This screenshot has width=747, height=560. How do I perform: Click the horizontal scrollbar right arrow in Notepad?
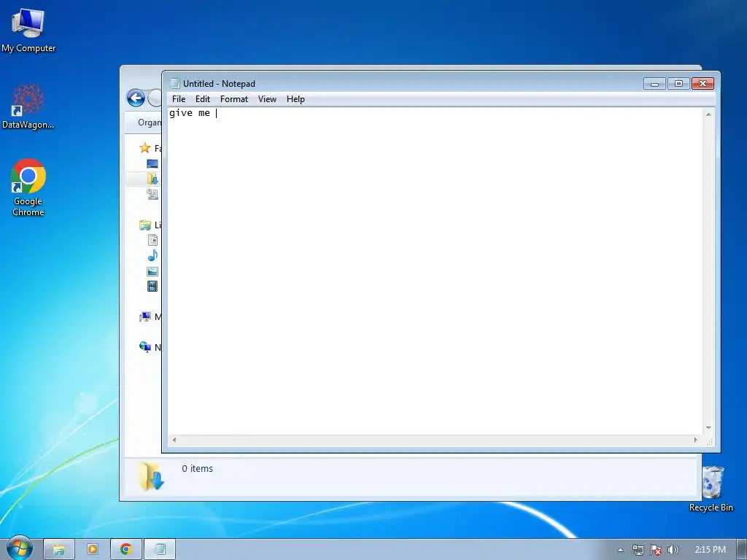point(695,440)
